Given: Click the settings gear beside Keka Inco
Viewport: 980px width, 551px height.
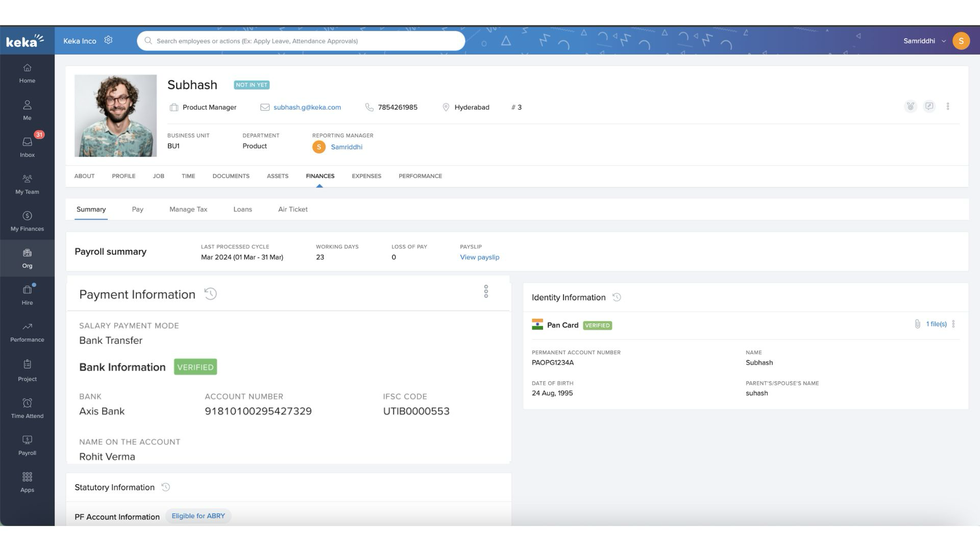Looking at the screenshot, I should pos(108,40).
